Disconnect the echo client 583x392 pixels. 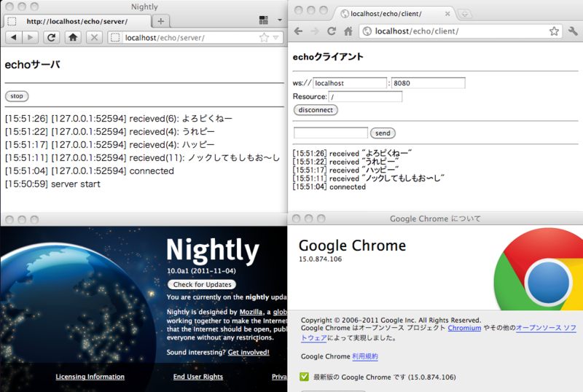pos(316,110)
